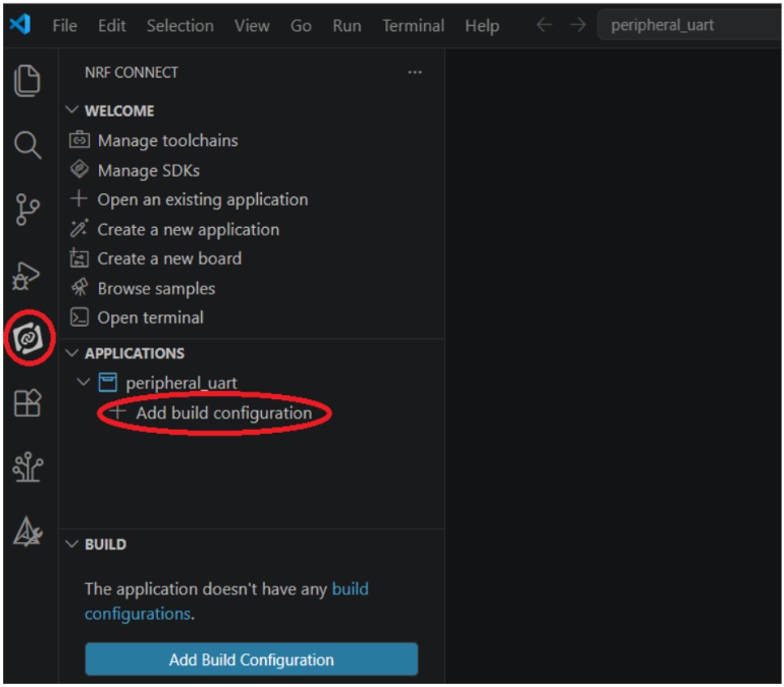Open the Selection menu
784x687 pixels.
[x=180, y=25]
